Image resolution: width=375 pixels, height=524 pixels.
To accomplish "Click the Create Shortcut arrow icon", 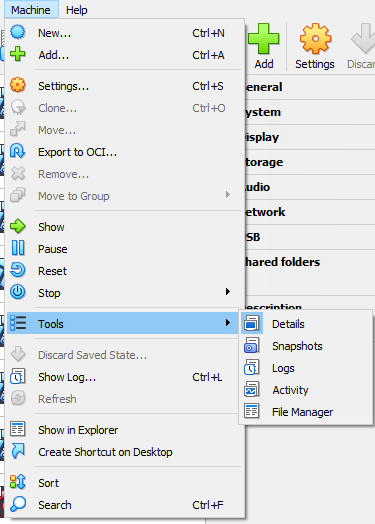I will (18, 451).
